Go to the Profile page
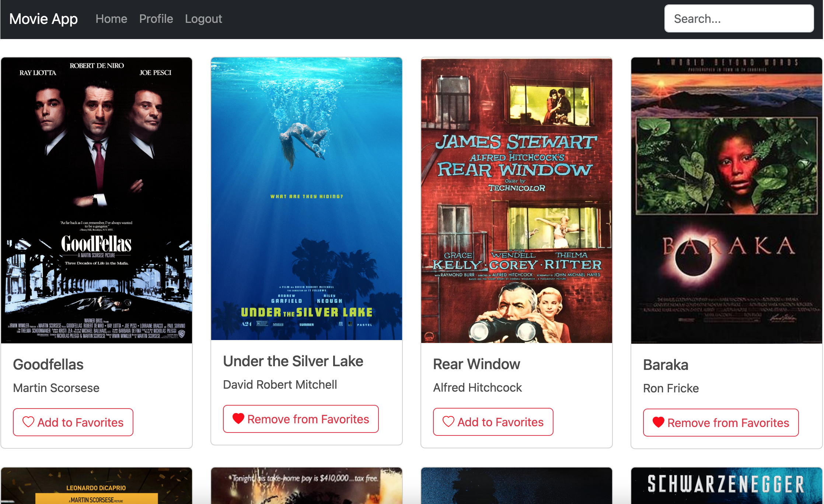The image size is (824, 504). coord(156,19)
